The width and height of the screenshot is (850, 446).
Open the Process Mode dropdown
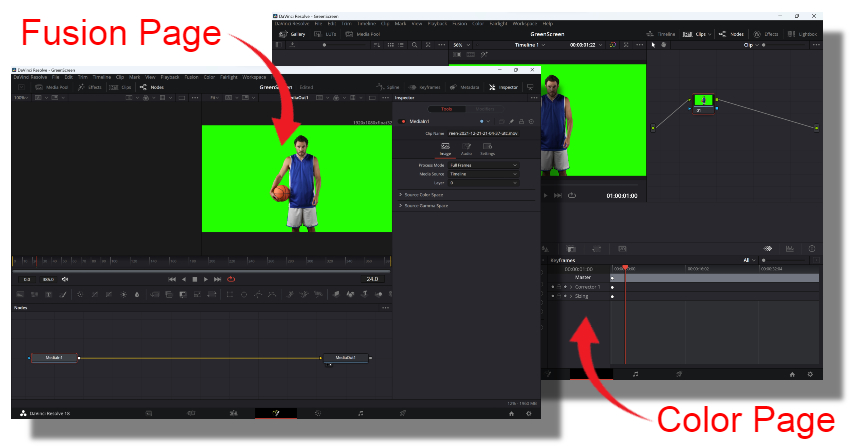483,164
